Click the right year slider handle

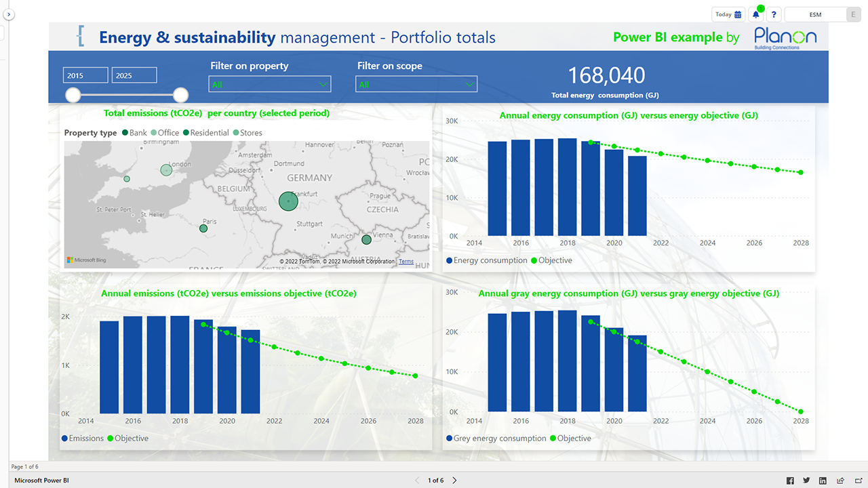[x=180, y=95]
